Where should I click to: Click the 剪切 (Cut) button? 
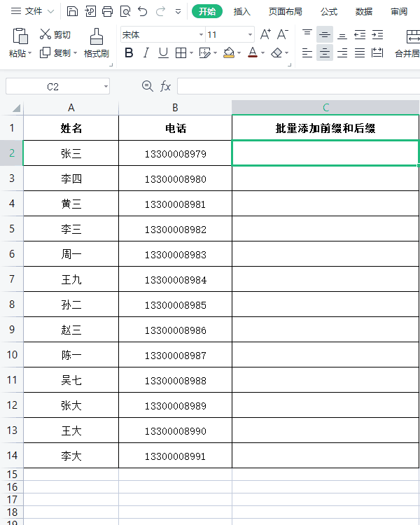(55, 34)
